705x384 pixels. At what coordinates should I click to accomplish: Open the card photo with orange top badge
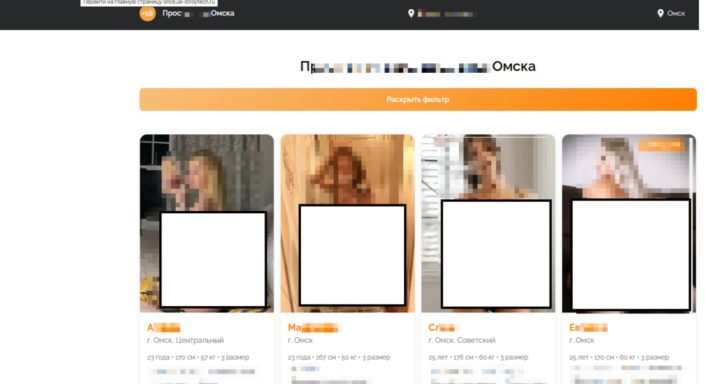coord(629,223)
